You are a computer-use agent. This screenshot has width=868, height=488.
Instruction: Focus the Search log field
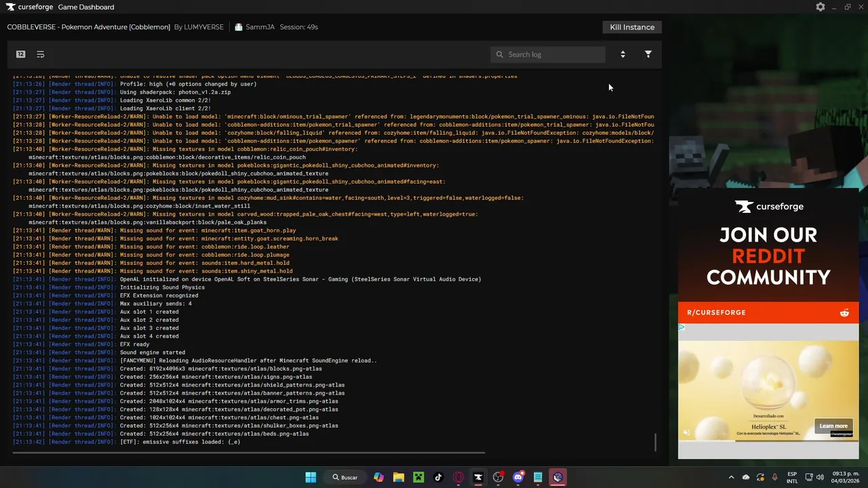click(x=548, y=54)
